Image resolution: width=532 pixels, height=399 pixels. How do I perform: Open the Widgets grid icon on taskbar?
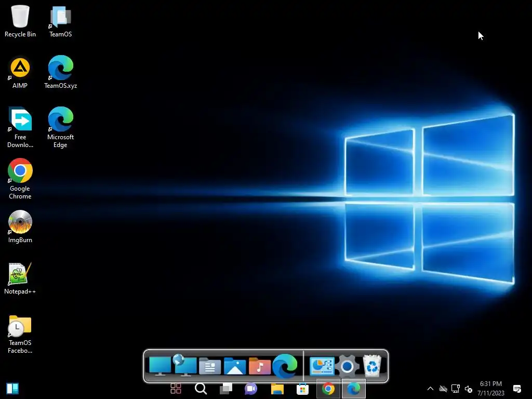176,389
